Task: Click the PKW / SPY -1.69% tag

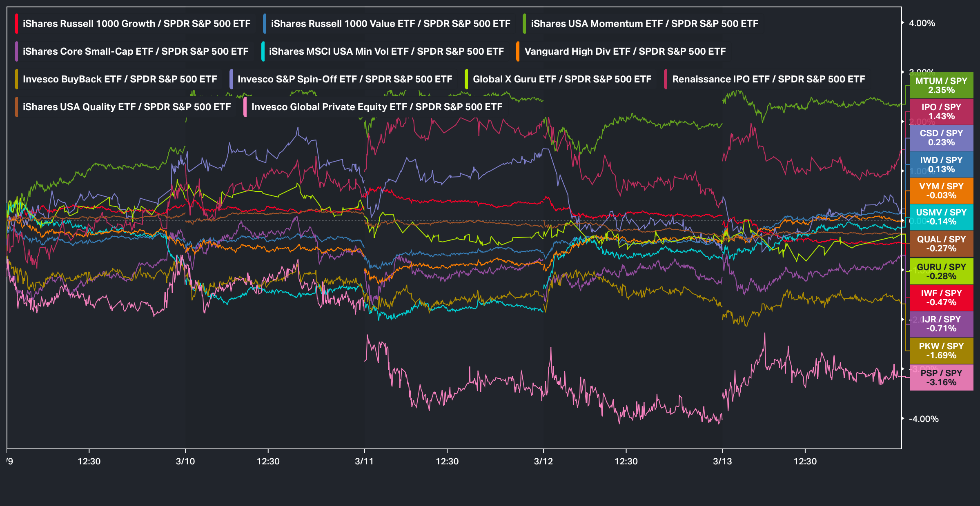Action: [x=941, y=351]
